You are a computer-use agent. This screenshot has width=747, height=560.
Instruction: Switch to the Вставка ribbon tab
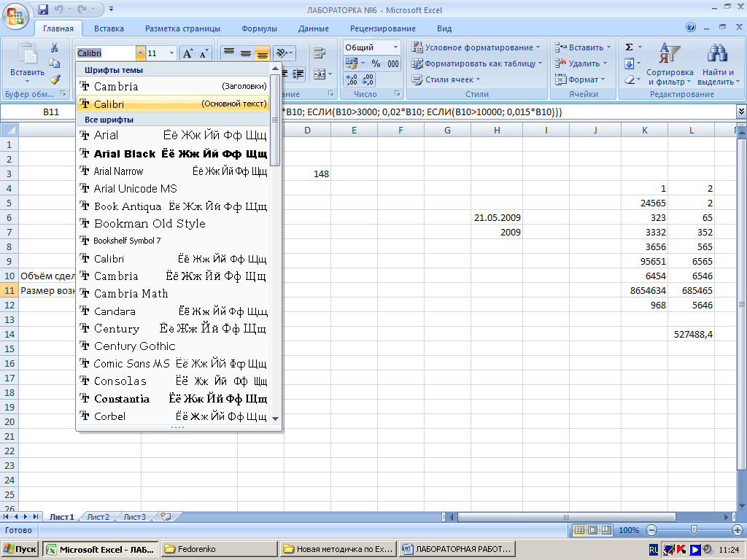point(109,28)
